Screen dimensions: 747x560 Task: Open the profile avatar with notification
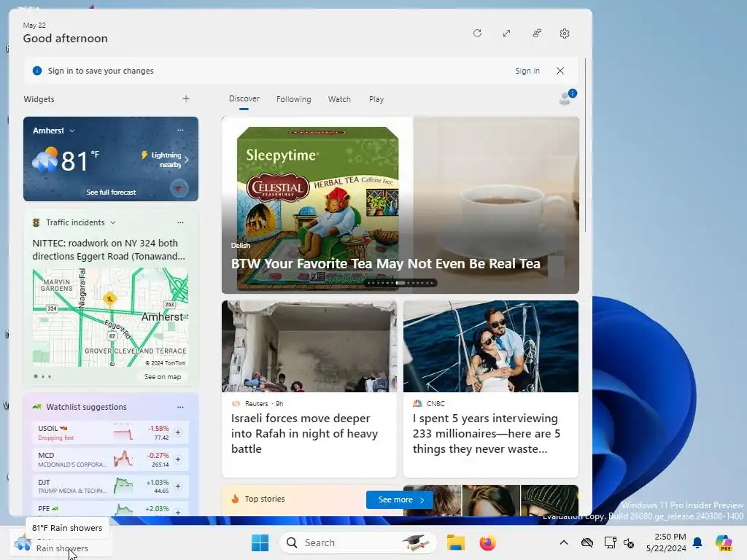pos(567,97)
